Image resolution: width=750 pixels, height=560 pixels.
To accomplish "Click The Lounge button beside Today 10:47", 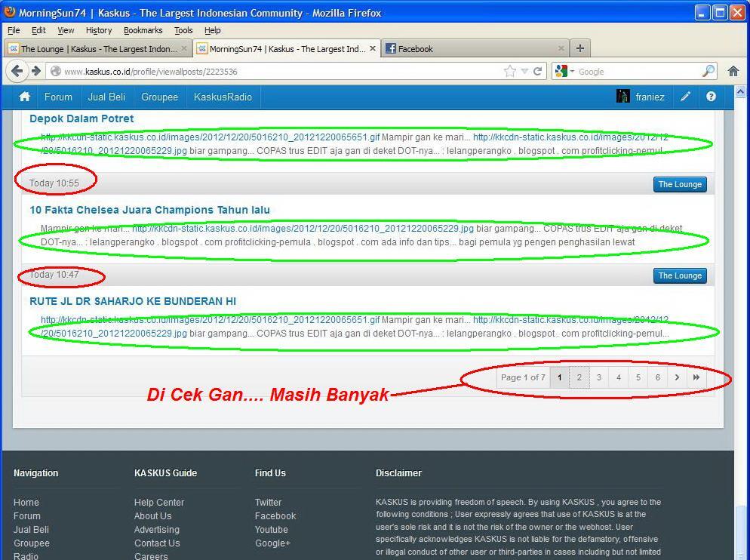I will pos(680,275).
